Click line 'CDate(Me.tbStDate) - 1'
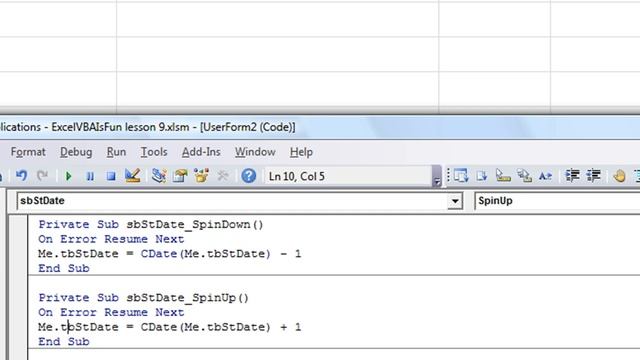Image resolution: width=640 pixels, height=360 pixels. 221,254
